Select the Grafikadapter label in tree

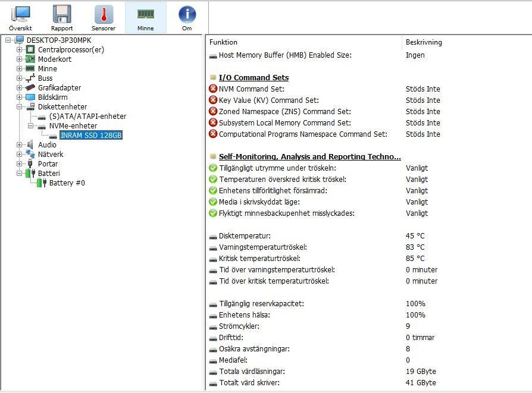[60, 88]
